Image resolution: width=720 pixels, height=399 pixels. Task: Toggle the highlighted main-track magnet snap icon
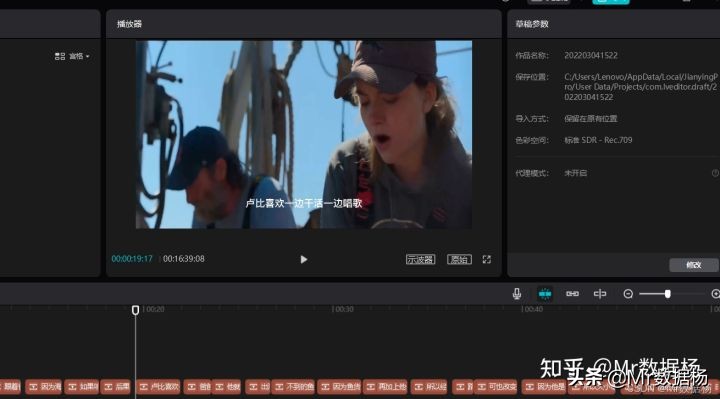click(x=545, y=294)
